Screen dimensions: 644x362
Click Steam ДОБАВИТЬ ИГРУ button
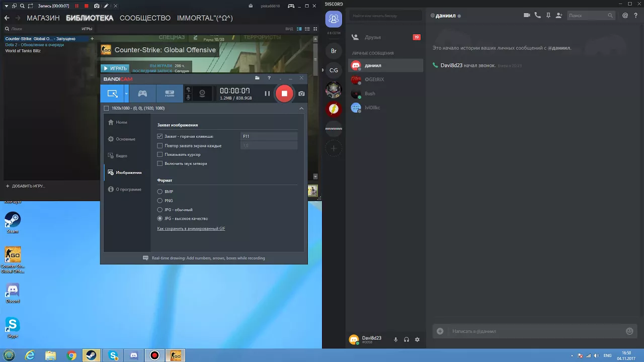click(25, 186)
